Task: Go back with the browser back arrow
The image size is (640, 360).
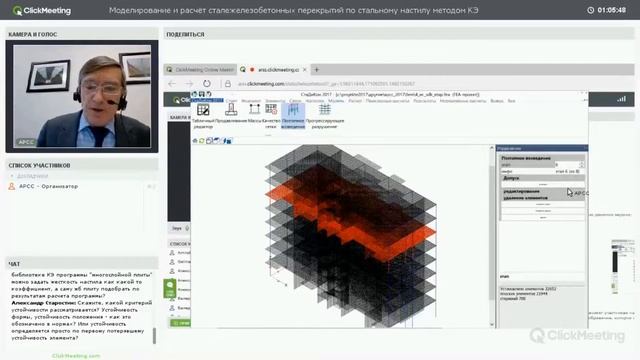Action: (172, 84)
